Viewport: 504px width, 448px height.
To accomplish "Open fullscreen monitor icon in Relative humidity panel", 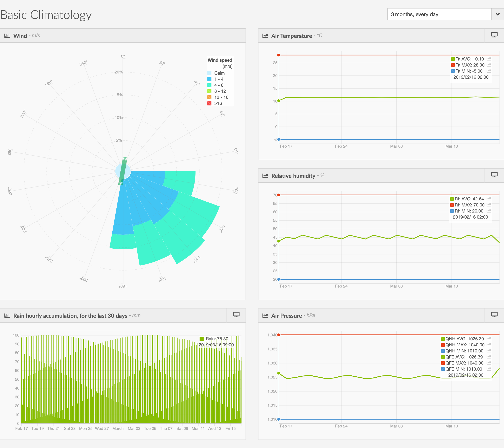I will tap(494, 175).
